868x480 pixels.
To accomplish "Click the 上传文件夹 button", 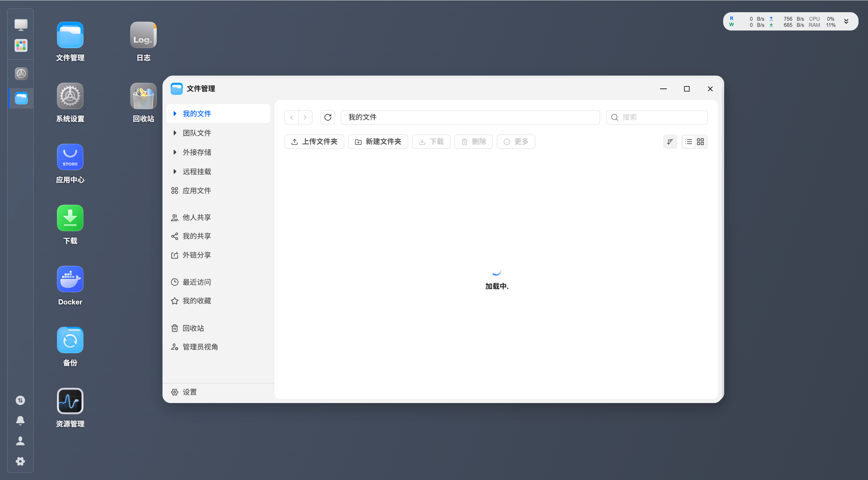I will click(x=314, y=142).
